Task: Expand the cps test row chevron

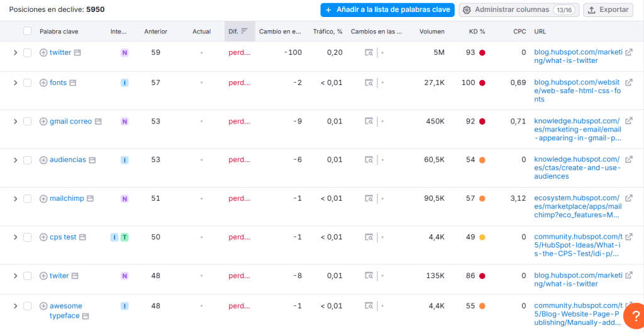Action: click(x=15, y=237)
